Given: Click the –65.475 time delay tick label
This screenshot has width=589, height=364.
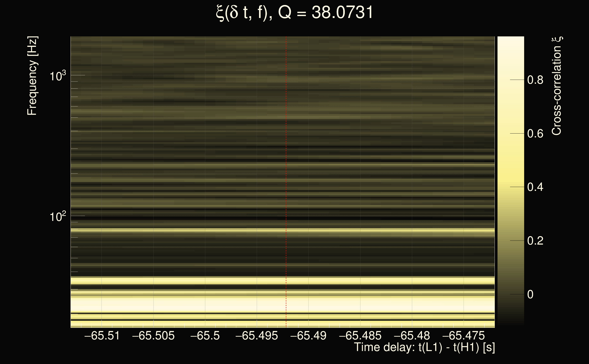Looking at the screenshot, I should (464, 336).
